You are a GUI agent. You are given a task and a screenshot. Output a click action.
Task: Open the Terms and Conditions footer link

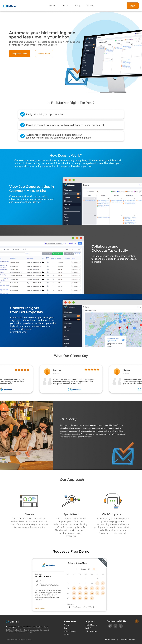pos(128,639)
